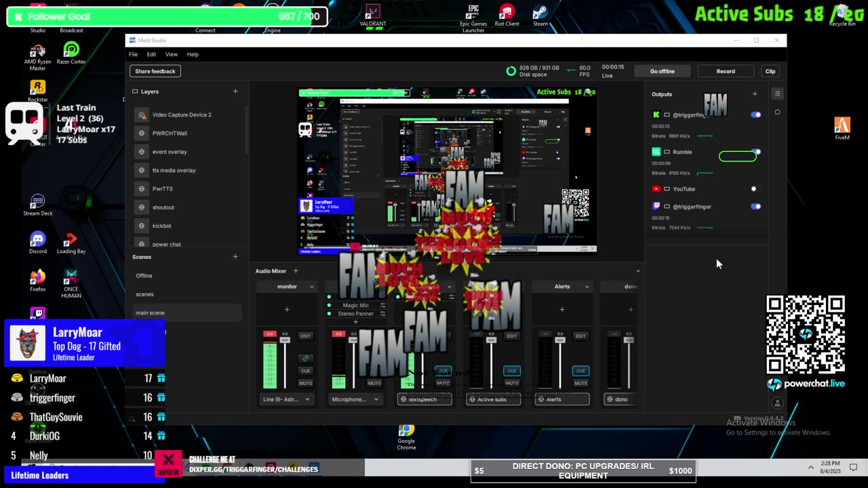
Task: Select the PWRCHTWall browser layer icon
Action: pyautogui.click(x=142, y=134)
